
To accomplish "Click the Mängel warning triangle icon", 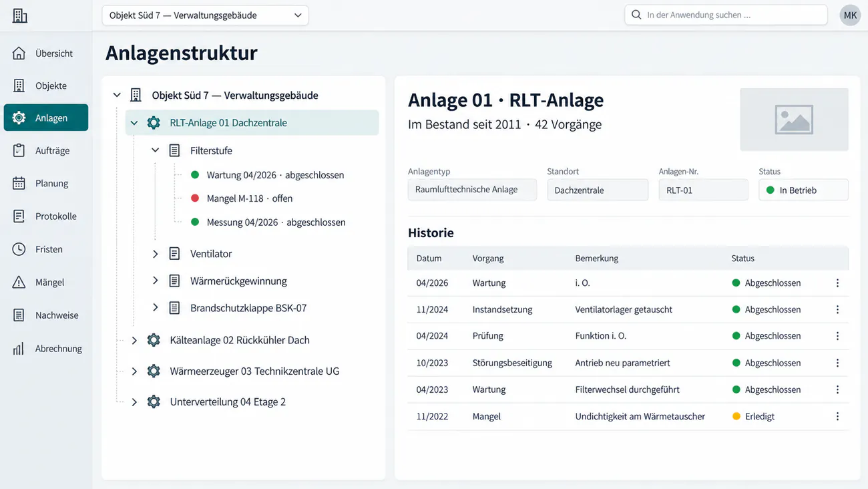I will 19,282.
